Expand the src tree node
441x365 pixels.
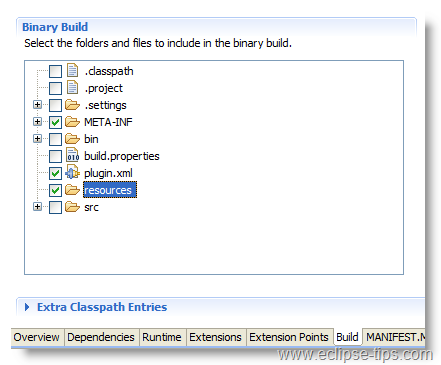pos(38,207)
